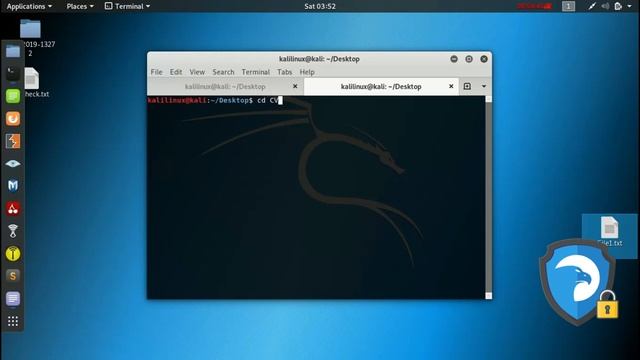This screenshot has height=360, width=640.
Task: Click the red recording indicator in top bar
Action: point(534,6)
